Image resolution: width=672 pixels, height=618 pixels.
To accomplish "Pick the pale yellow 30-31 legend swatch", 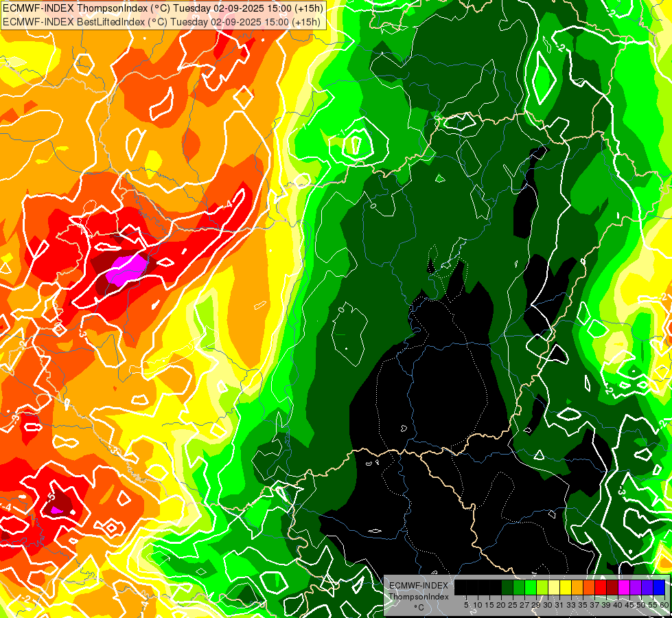I will tap(554, 587).
